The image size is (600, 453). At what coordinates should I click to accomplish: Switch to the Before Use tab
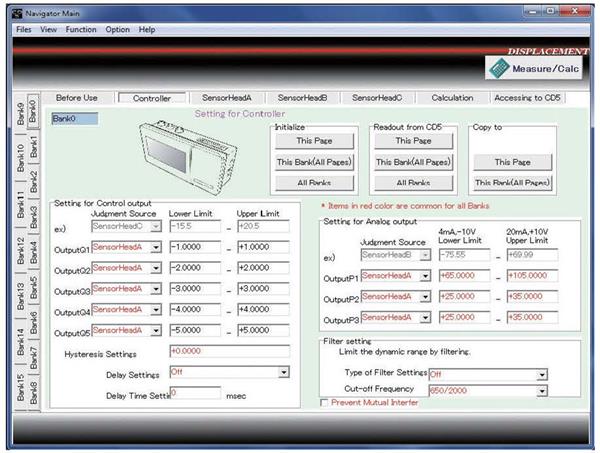(x=77, y=98)
